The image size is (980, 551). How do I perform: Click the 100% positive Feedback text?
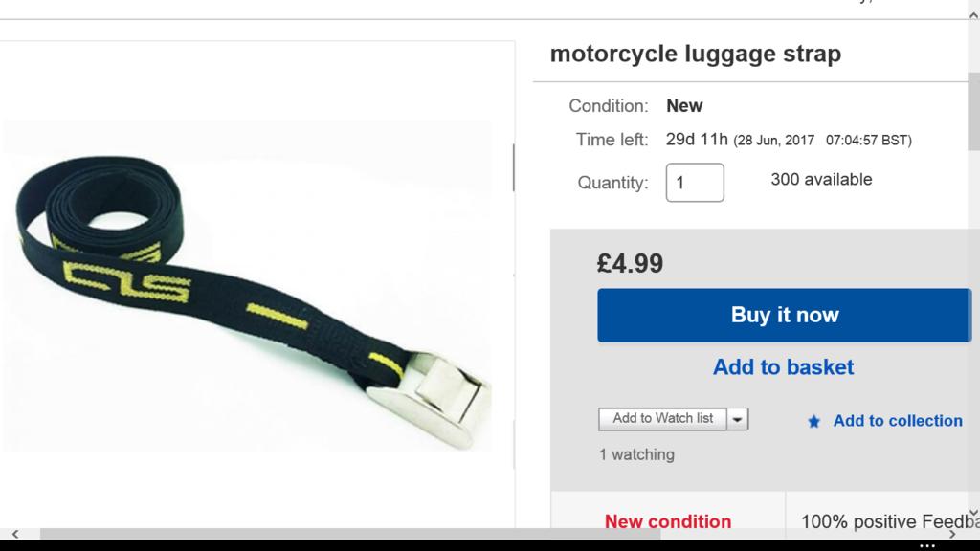tap(890, 521)
